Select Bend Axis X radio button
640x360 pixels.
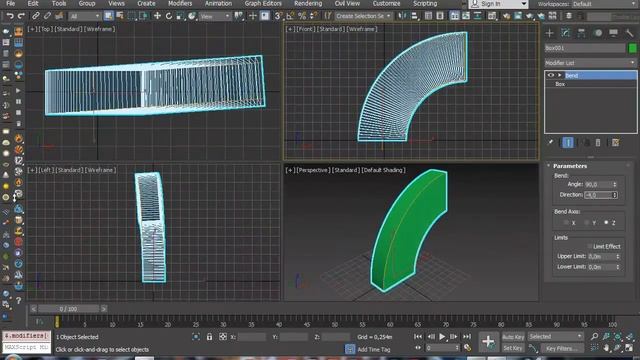(x=566, y=223)
